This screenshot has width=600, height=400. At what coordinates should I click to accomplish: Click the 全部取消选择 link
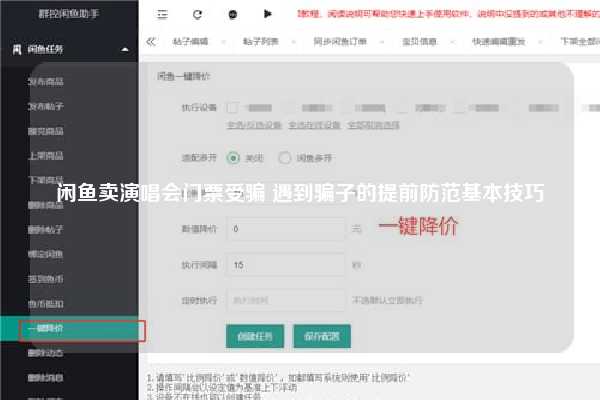[x=373, y=125]
